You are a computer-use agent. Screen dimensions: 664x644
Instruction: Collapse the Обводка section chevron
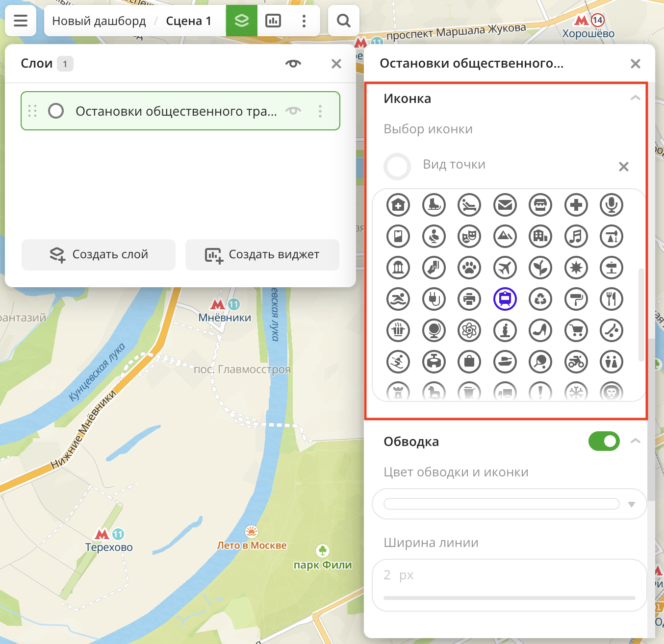click(635, 441)
